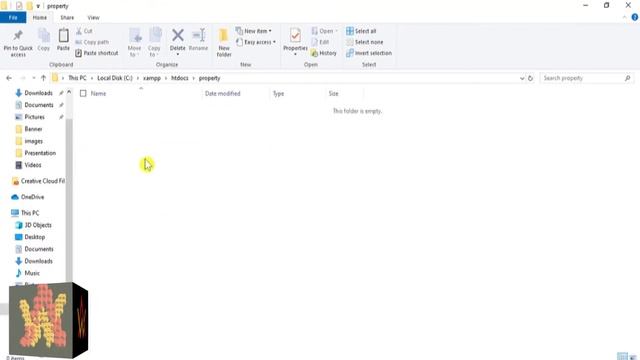The width and height of the screenshot is (640, 360).
Task: Click the Edit ribbon button
Action: [x=320, y=42]
